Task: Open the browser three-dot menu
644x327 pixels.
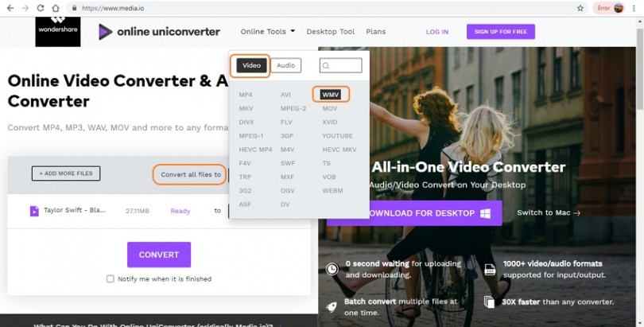Action: click(634, 8)
